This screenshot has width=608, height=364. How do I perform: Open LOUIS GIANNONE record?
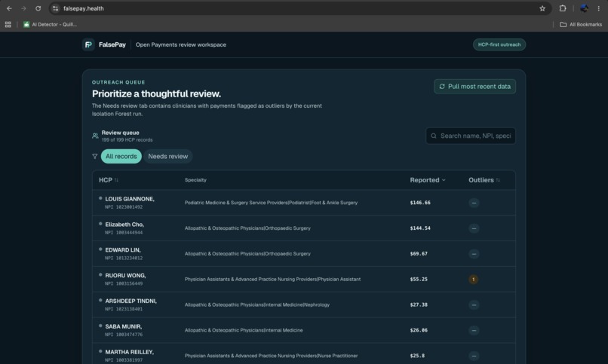coord(303,203)
